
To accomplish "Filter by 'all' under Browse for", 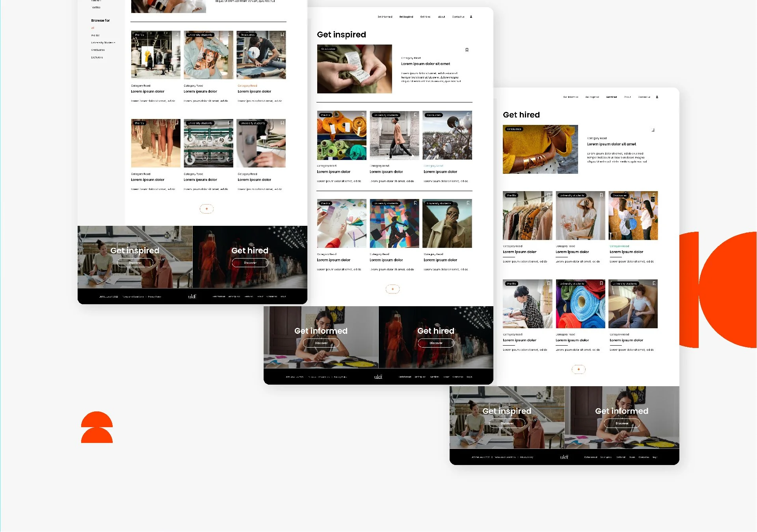I will pyautogui.click(x=93, y=28).
